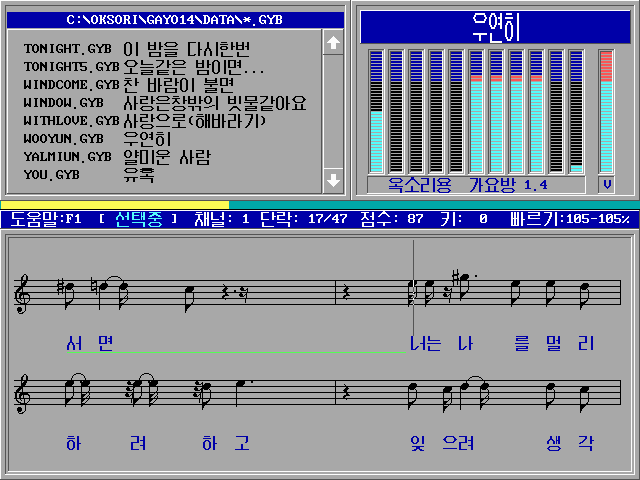Click the lyric 생 on second line
The width and height of the screenshot is (640, 480).
[x=553, y=443]
